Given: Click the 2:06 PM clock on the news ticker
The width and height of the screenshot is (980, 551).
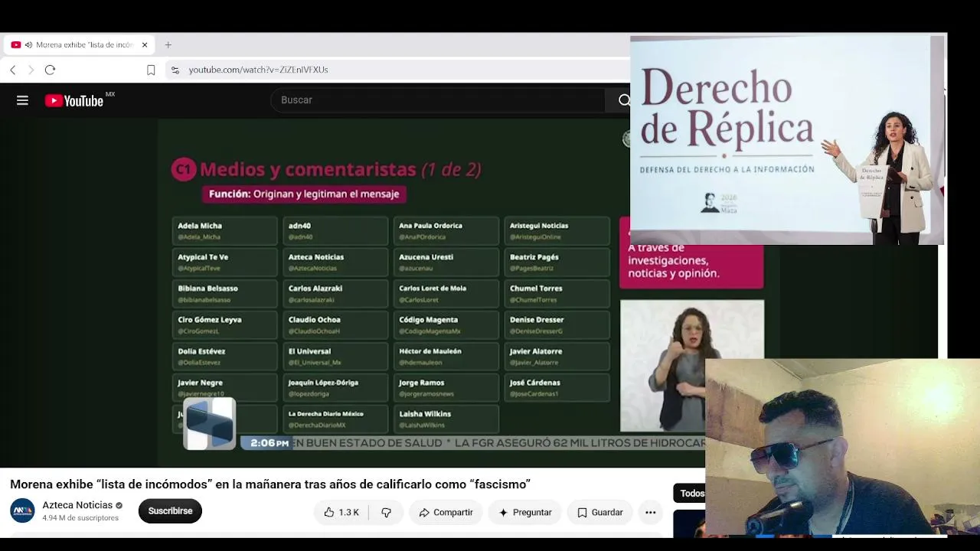Looking at the screenshot, I should coord(269,443).
